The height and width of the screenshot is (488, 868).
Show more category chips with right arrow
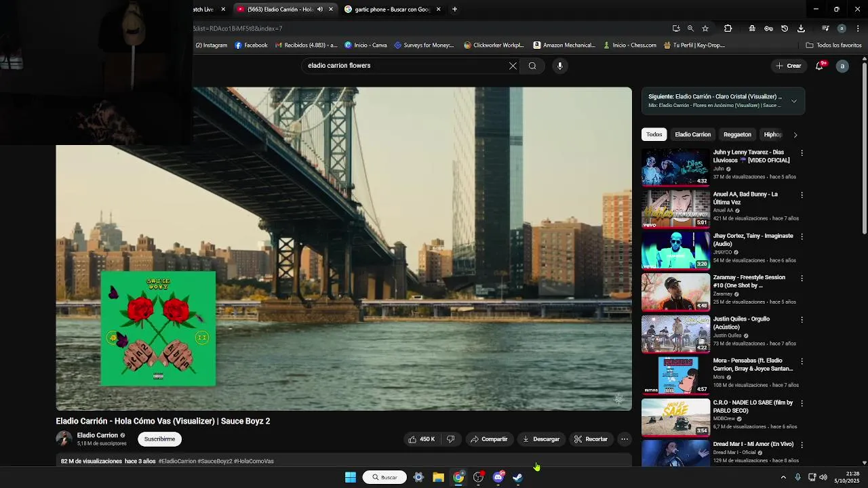pos(795,135)
